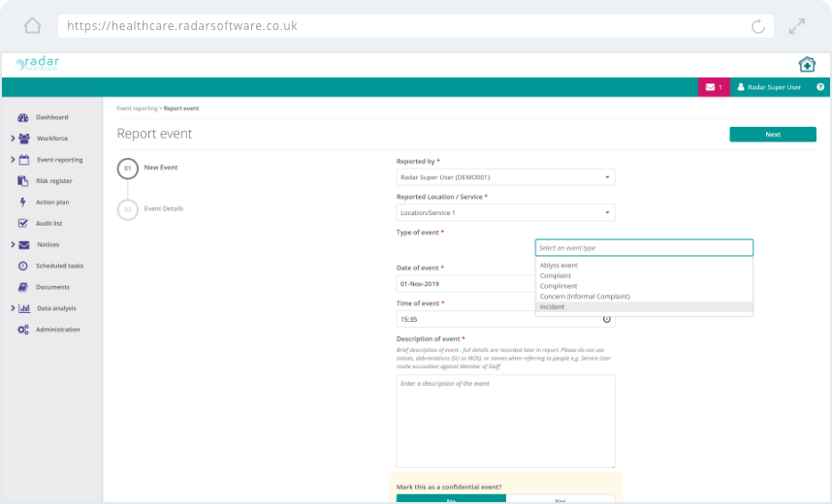Open the Reported Location / Service dropdown
Screen dimensions: 832x504
pyautogui.click(x=505, y=212)
